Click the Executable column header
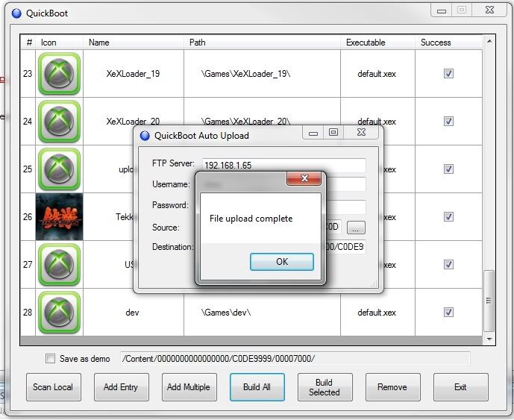Screen dimensions: 514x420 (366, 43)
